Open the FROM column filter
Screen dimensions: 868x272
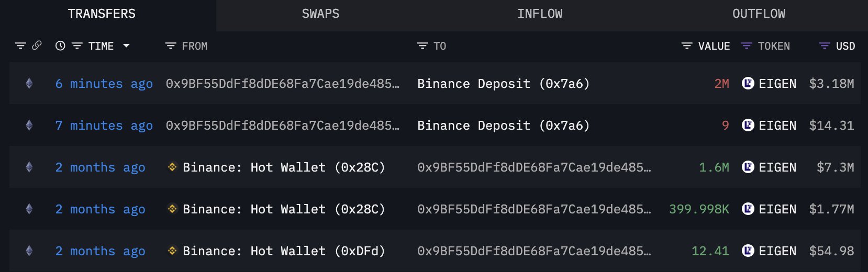pos(170,46)
